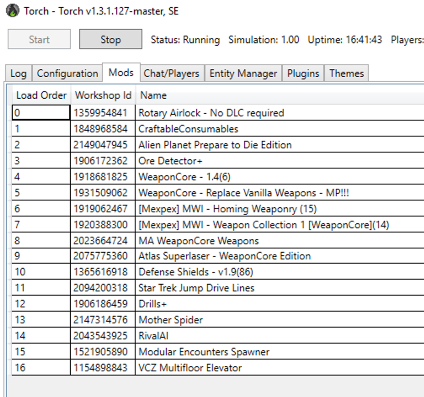Select the Modular Encounters Spawner row
Screen dimensions: 424x397
(218, 352)
